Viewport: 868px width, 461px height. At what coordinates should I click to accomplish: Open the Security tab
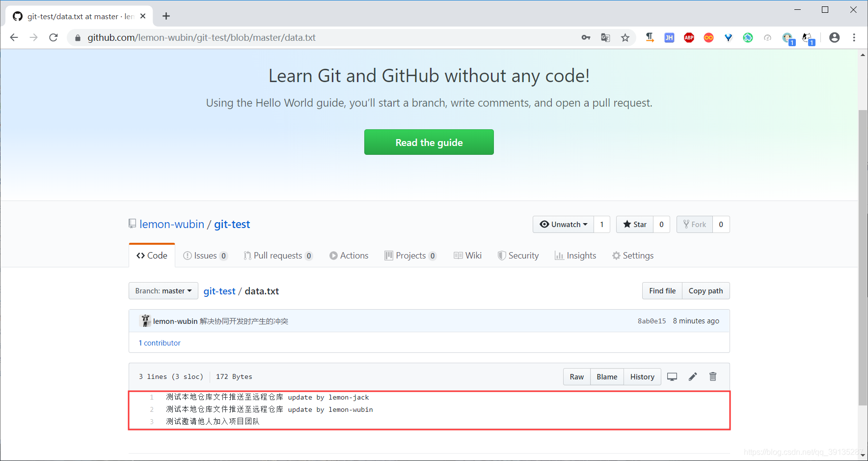(518, 256)
